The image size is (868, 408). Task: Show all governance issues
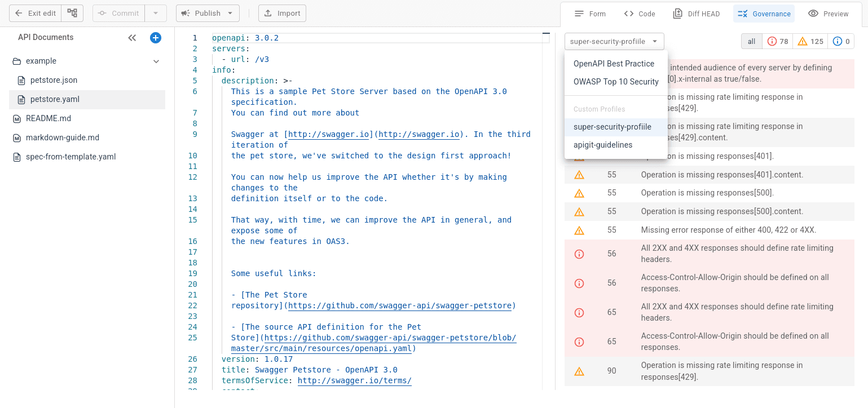751,41
